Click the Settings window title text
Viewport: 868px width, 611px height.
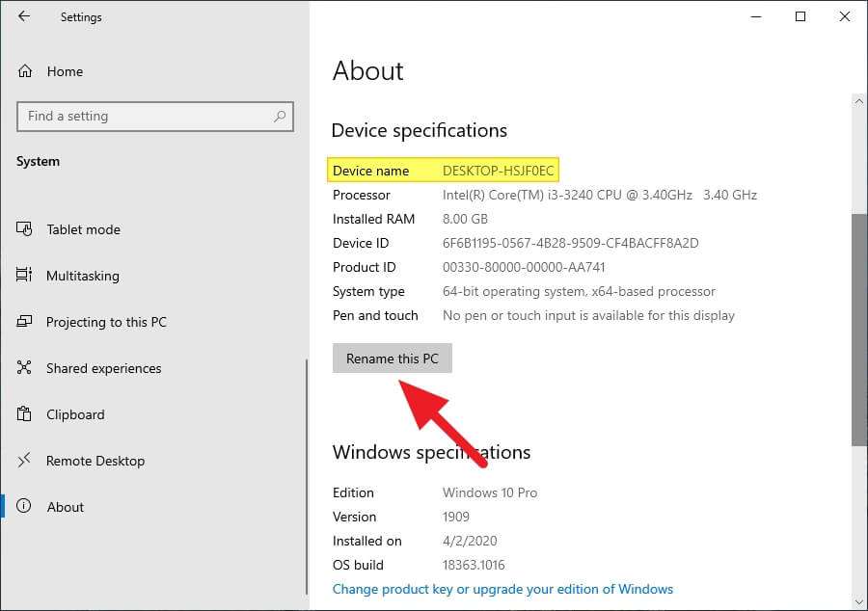pos(81,17)
